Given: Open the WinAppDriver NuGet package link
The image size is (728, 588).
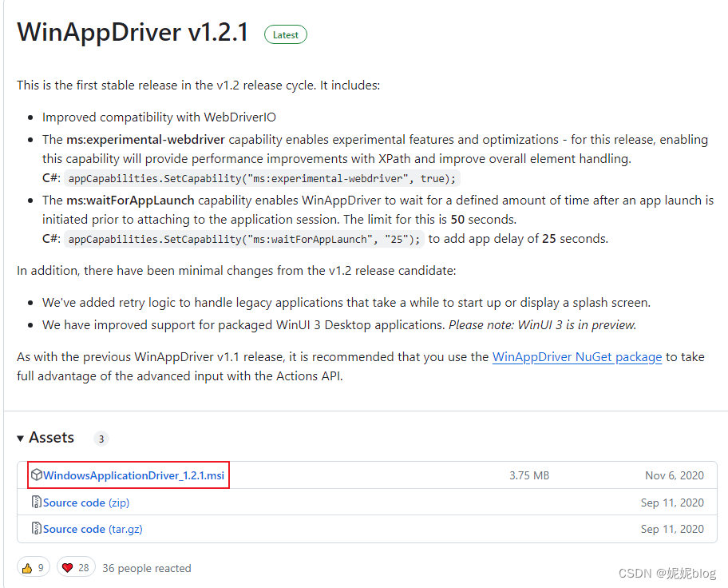Looking at the screenshot, I should (x=576, y=357).
